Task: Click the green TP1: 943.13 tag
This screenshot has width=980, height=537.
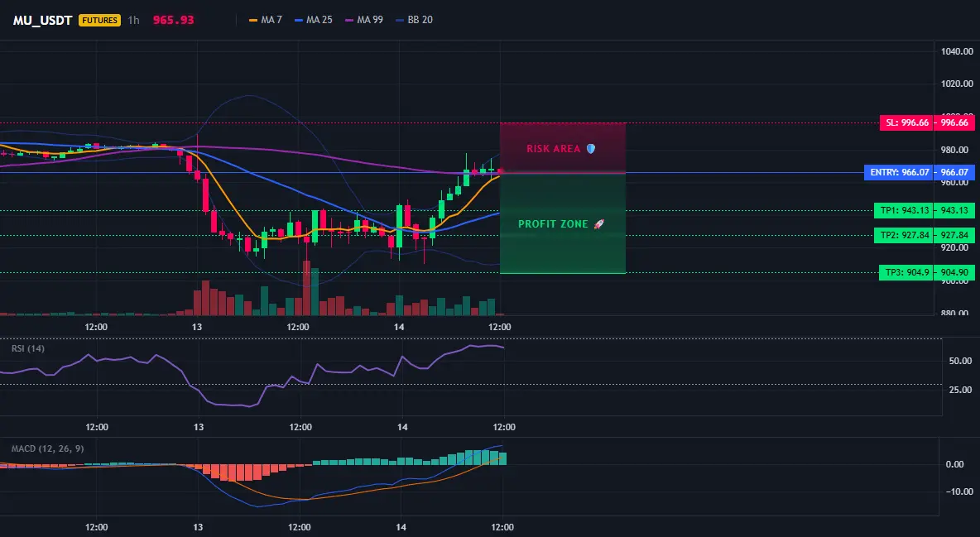Action: click(x=925, y=211)
